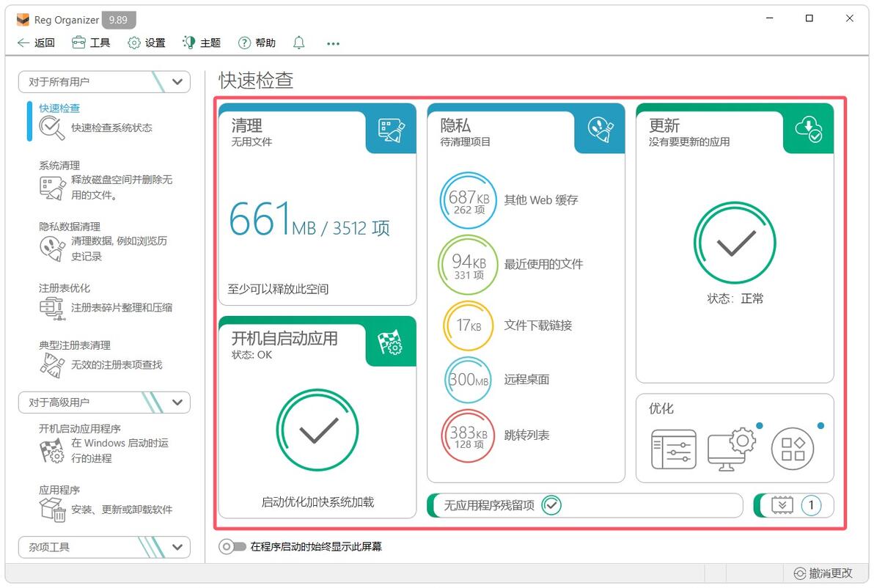
Task: Click 远程桌面 label
Action: (x=526, y=380)
